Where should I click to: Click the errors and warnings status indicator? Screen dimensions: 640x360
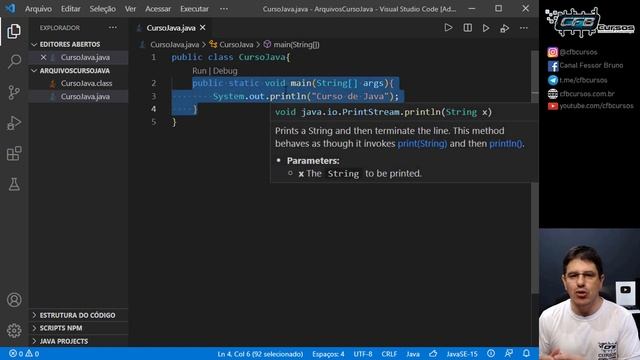(24, 353)
